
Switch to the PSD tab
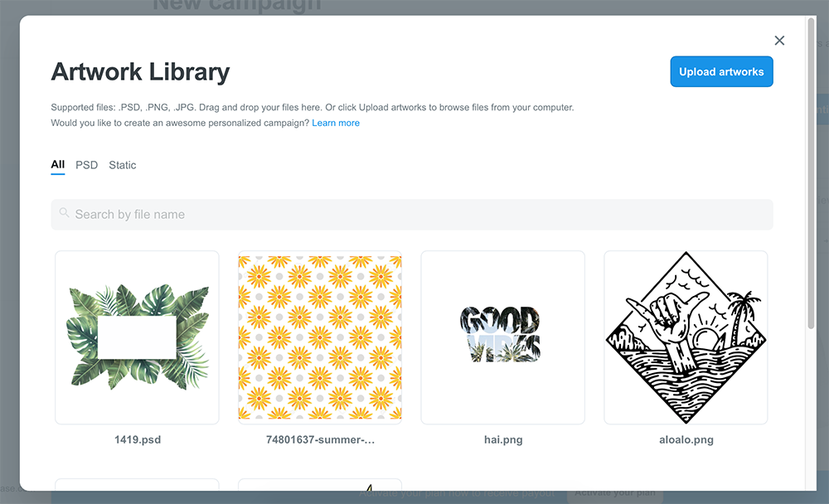[86, 165]
